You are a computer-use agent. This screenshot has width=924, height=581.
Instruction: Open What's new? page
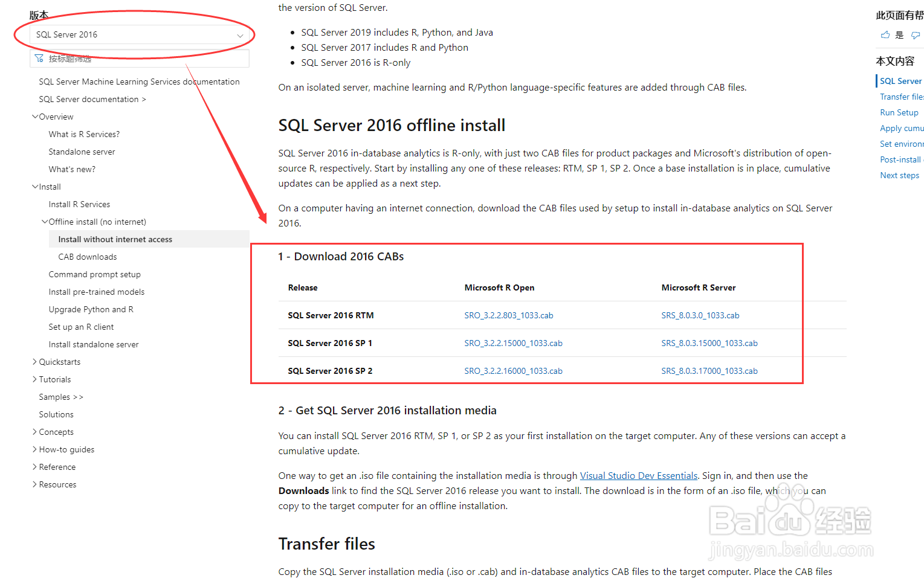tap(72, 169)
